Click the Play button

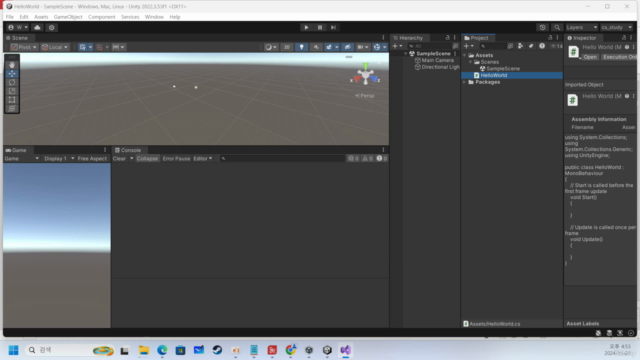pos(306,27)
